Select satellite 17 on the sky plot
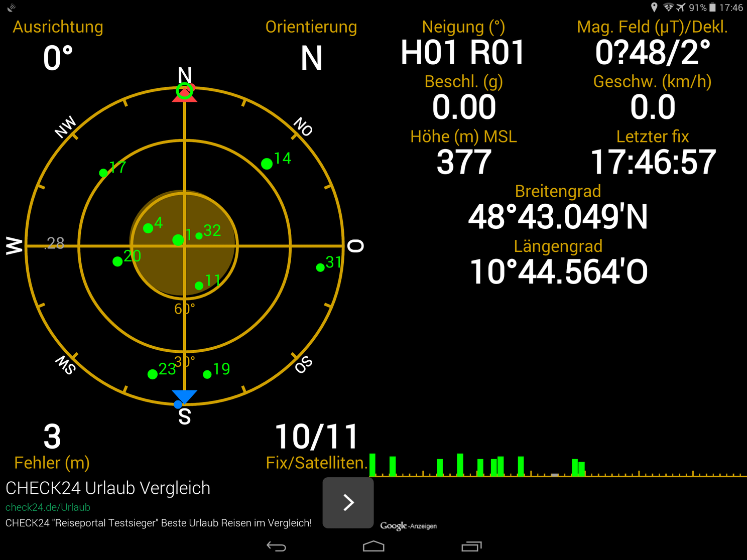The image size is (747, 560). pos(103,173)
